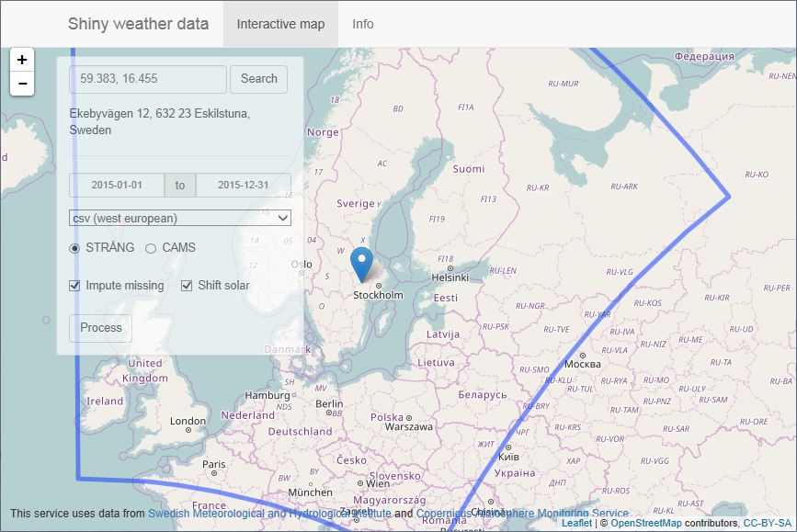Open the start date 2015-01-01 field
The image size is (797, 532).
(x=117, y=185)
